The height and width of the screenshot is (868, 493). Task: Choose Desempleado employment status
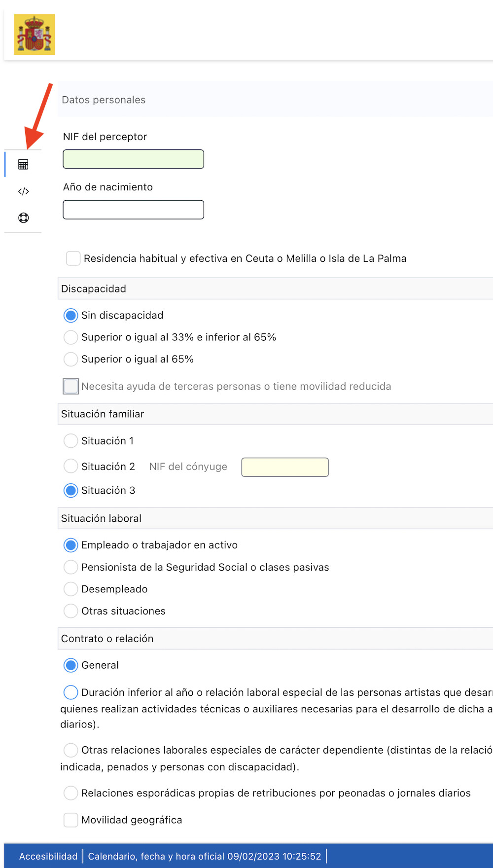(x=71, y=589)
